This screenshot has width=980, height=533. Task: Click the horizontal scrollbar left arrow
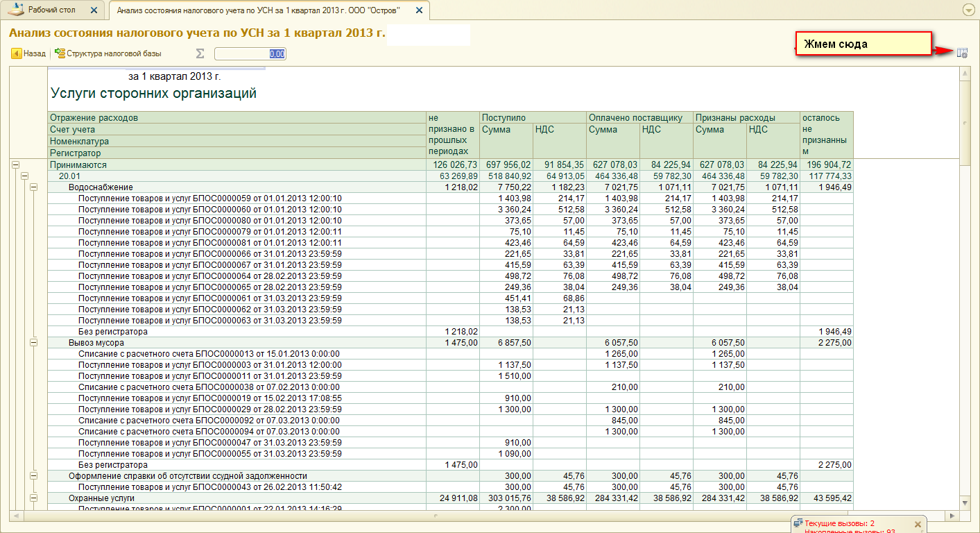15,517
